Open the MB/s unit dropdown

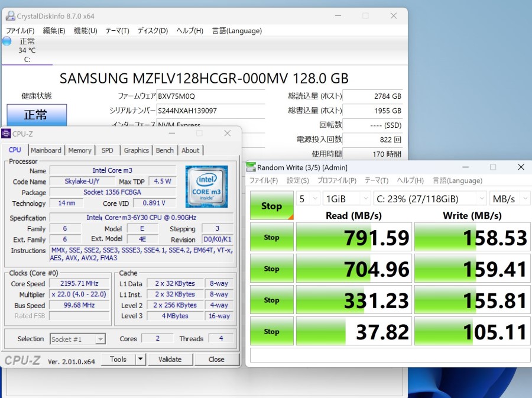coord(510,199)
